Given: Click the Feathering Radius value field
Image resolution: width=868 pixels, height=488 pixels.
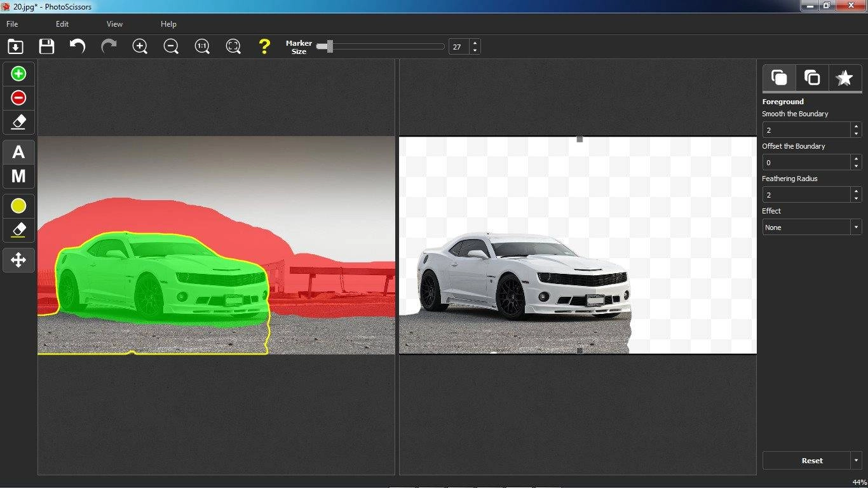Looking at the screenshot, I should click(x=806, y=194).
